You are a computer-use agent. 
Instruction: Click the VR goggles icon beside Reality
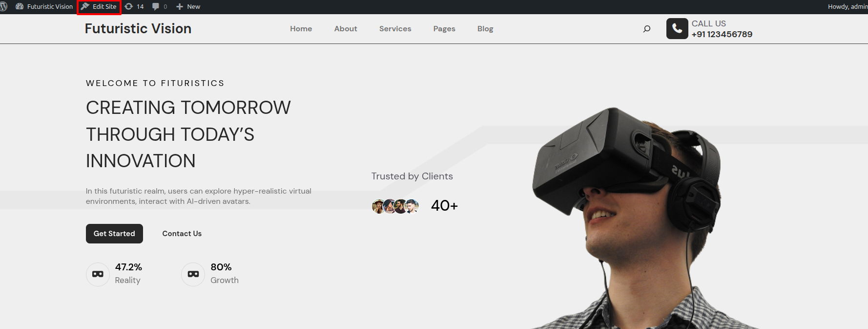tap(98, 274)
